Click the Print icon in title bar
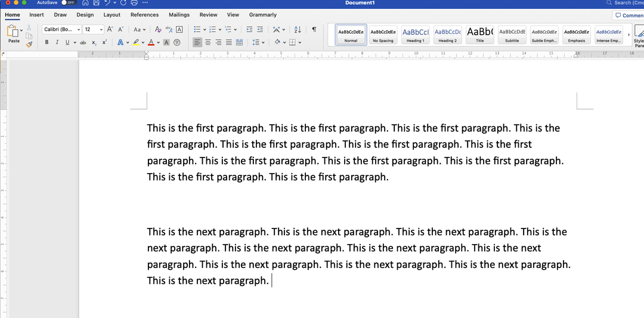Screen dimensions: 644x318 (x=134, y=3)
